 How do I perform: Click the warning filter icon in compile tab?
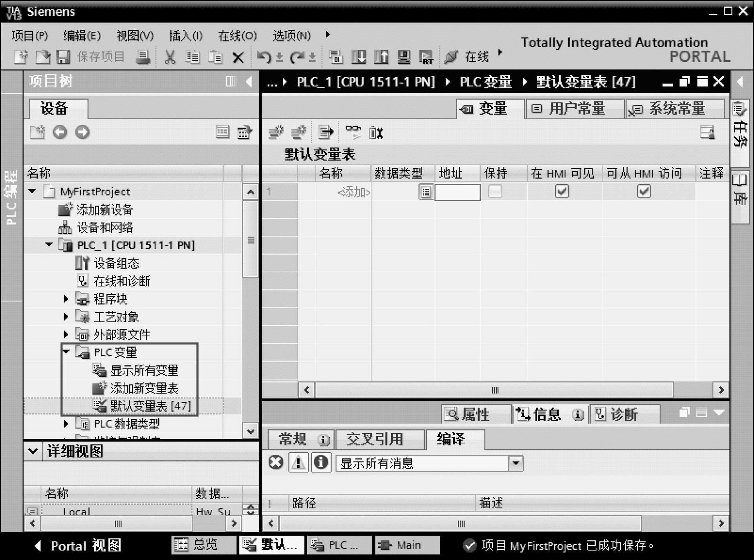(298, 462)
